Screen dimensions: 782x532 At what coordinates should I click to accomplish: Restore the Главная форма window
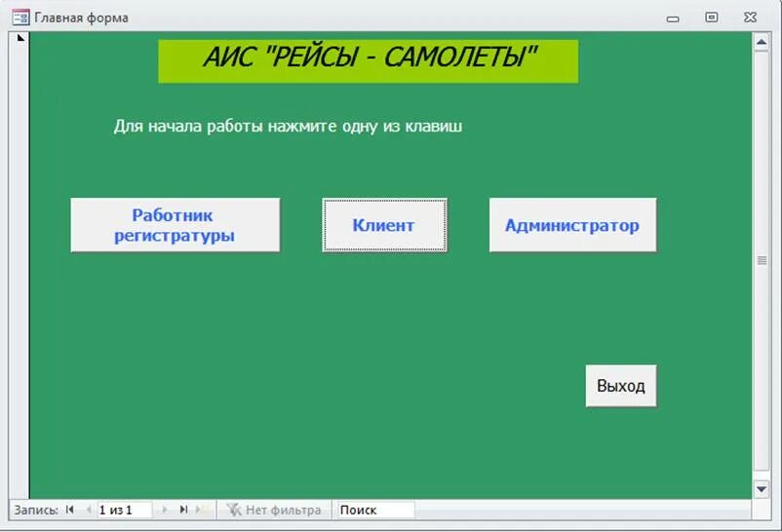(x=712, y=18)
